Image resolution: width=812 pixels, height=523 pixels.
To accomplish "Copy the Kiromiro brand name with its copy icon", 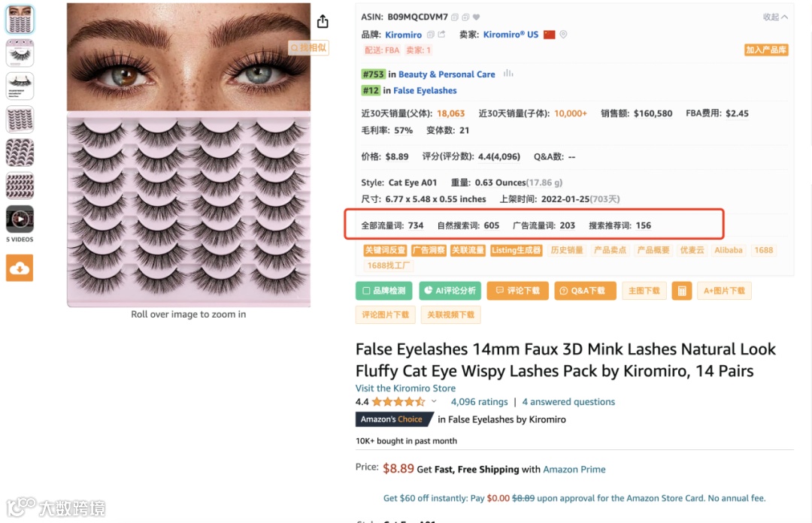I will pyautogui.click(x=431, y=35).
